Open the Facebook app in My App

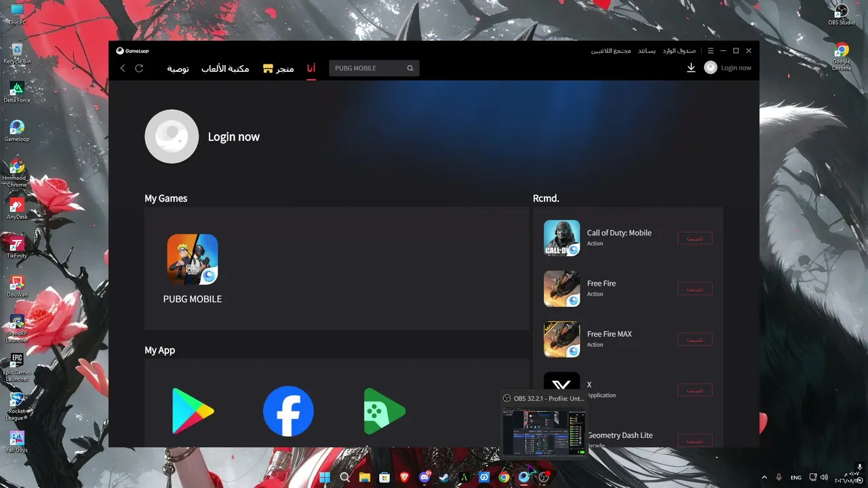click(x=288, y=411)
